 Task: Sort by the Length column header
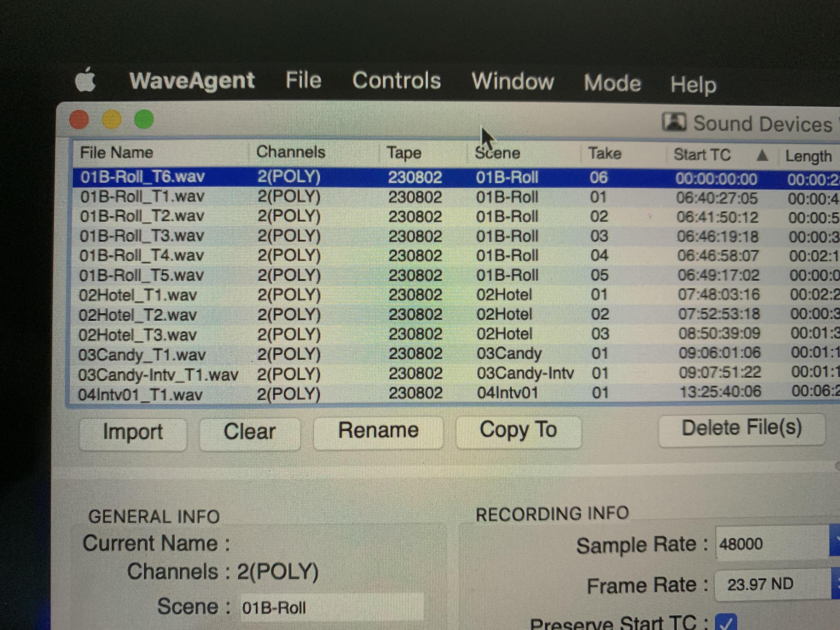click(x=809, y=156)
